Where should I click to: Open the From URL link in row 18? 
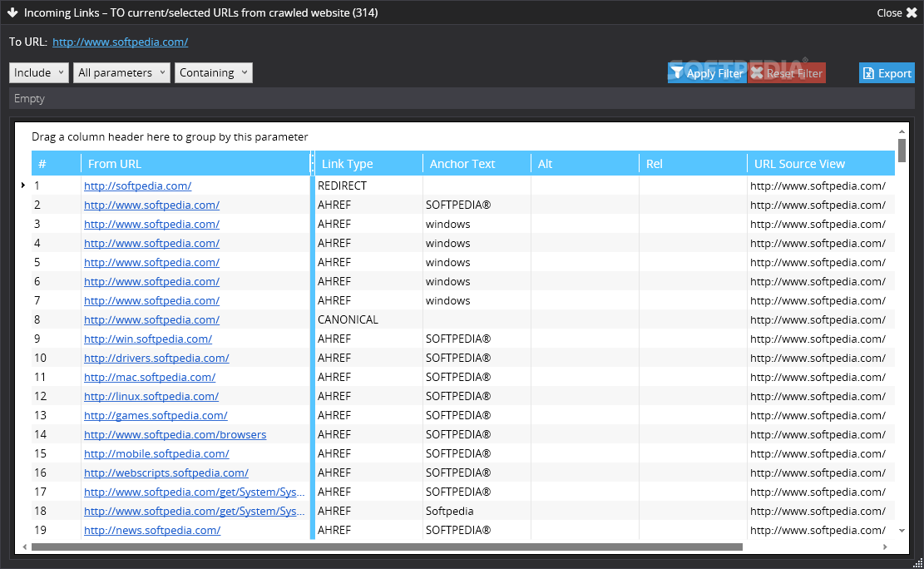(194, 512)
